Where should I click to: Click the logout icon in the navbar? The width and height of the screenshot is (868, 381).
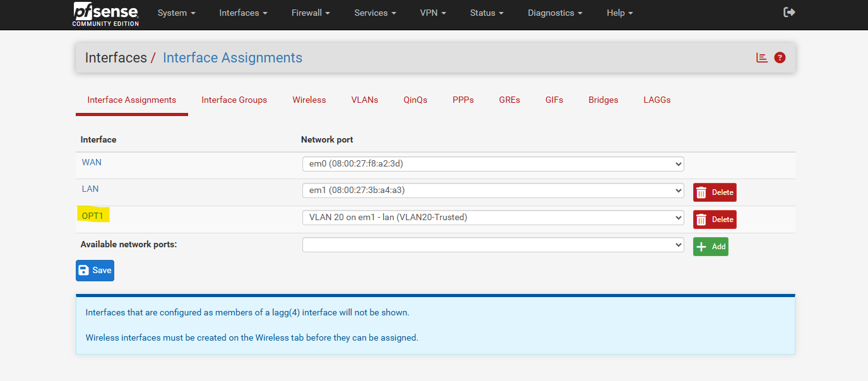[x=788, y=13]
